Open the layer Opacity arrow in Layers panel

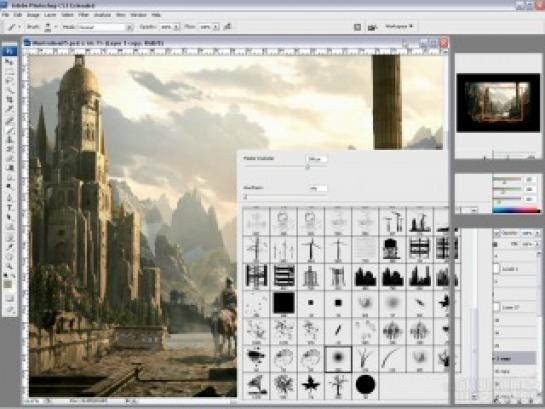[x=538, y=233]
